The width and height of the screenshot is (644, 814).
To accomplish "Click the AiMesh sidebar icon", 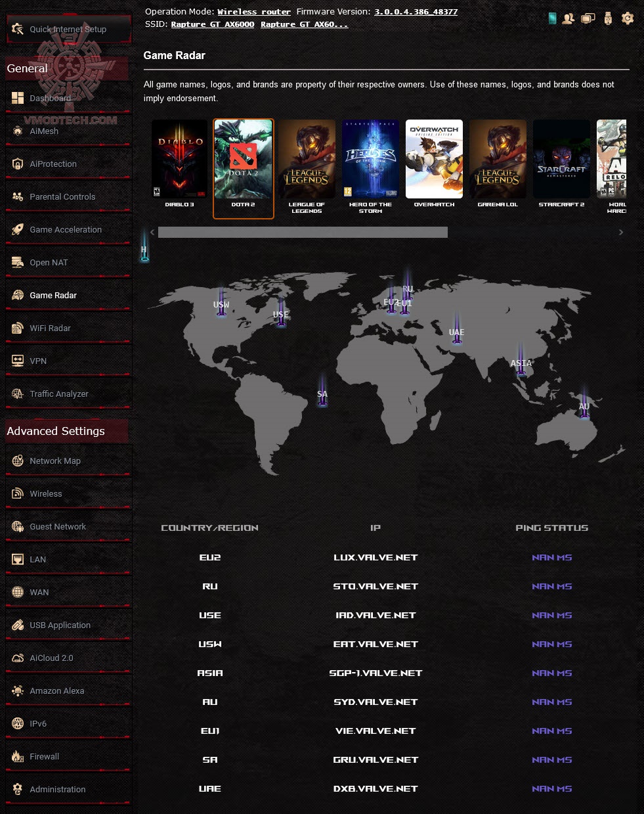I will [18, 131].
